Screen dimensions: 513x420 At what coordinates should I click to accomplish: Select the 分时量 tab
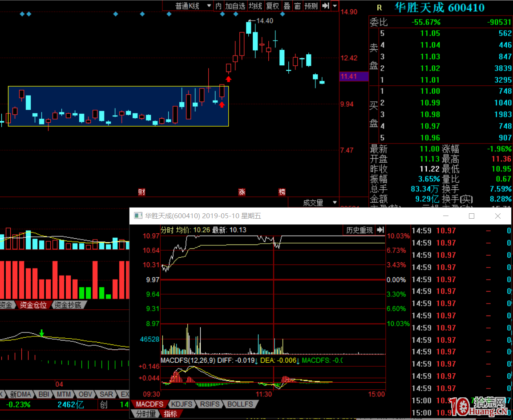146,414
